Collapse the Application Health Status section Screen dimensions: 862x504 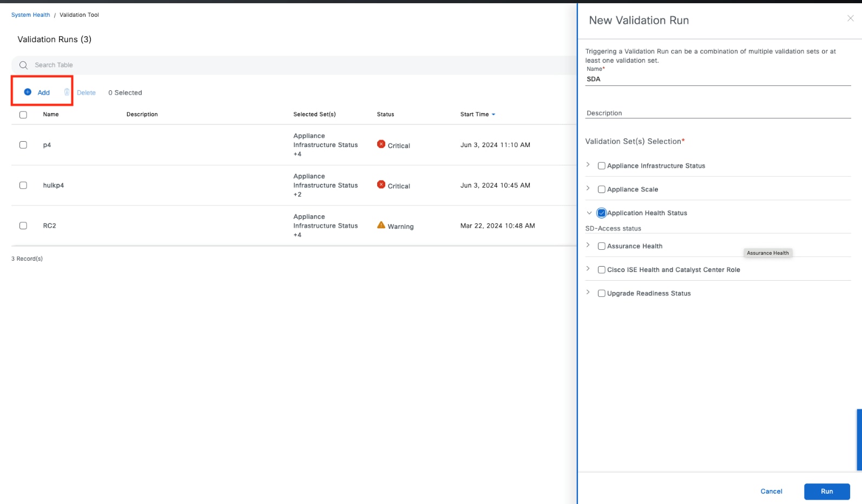coord(589,213)
